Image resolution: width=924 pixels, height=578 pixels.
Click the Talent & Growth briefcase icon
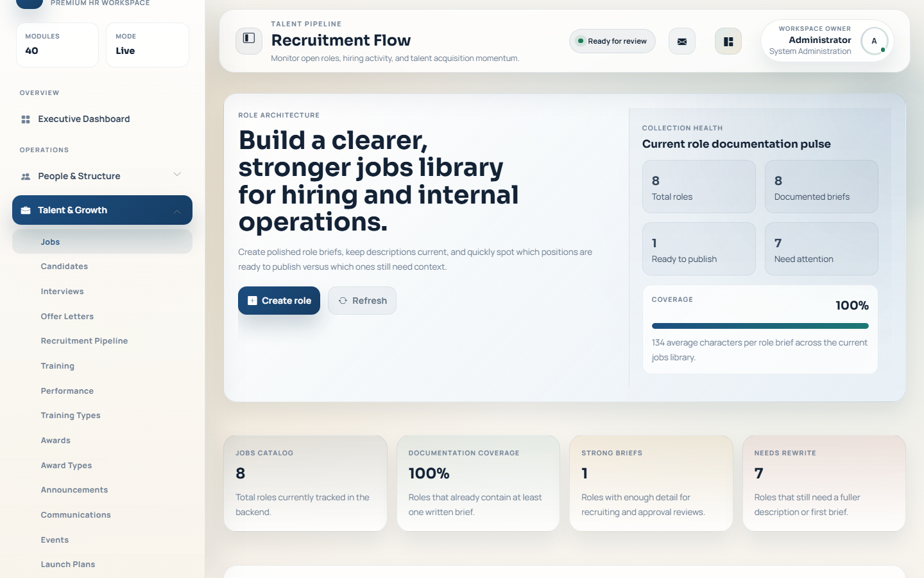(26, 211)
